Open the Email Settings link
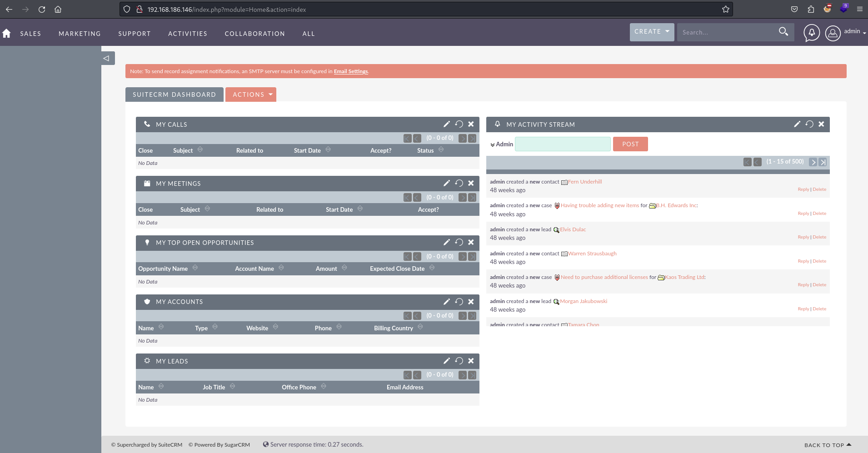 coord(350,71)
